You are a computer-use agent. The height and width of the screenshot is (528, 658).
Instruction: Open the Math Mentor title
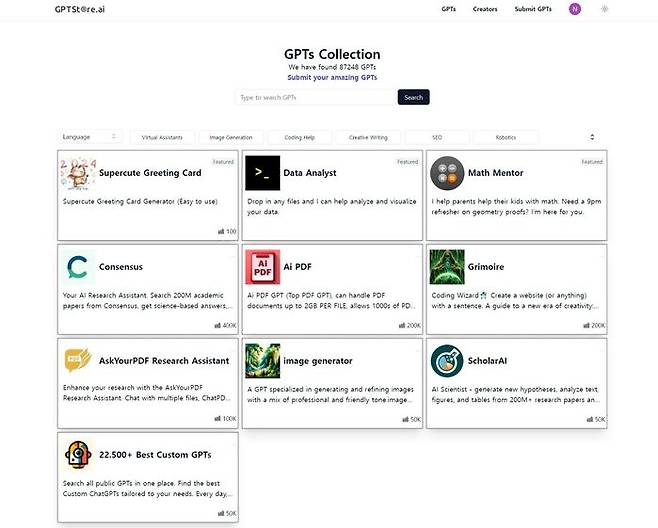[x=496, y=173]
